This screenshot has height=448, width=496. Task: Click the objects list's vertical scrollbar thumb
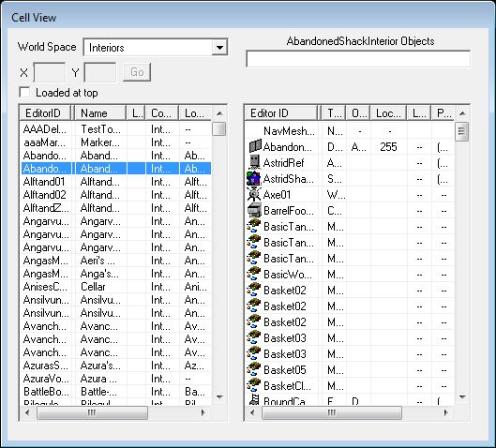tap(462, 131)
